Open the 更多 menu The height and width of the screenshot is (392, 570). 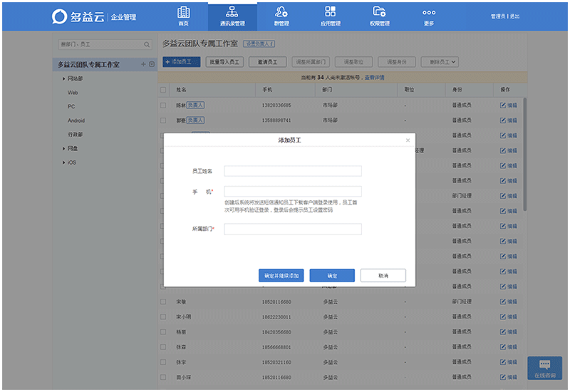coord(429,17)
